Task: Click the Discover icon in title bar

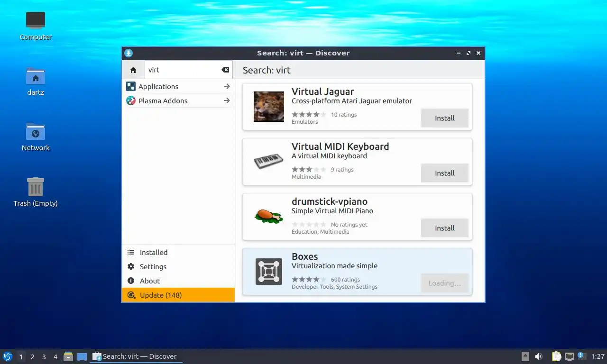Action: [129, 53]
